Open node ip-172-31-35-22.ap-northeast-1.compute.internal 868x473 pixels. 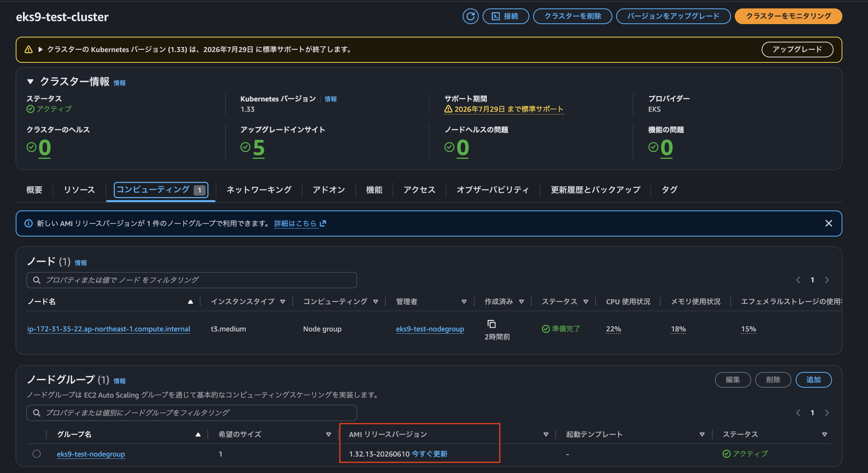coord(109,329)
